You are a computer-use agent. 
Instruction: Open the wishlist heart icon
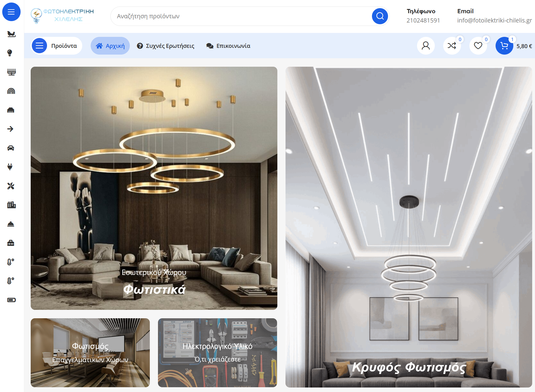click(x=478, y=46)
